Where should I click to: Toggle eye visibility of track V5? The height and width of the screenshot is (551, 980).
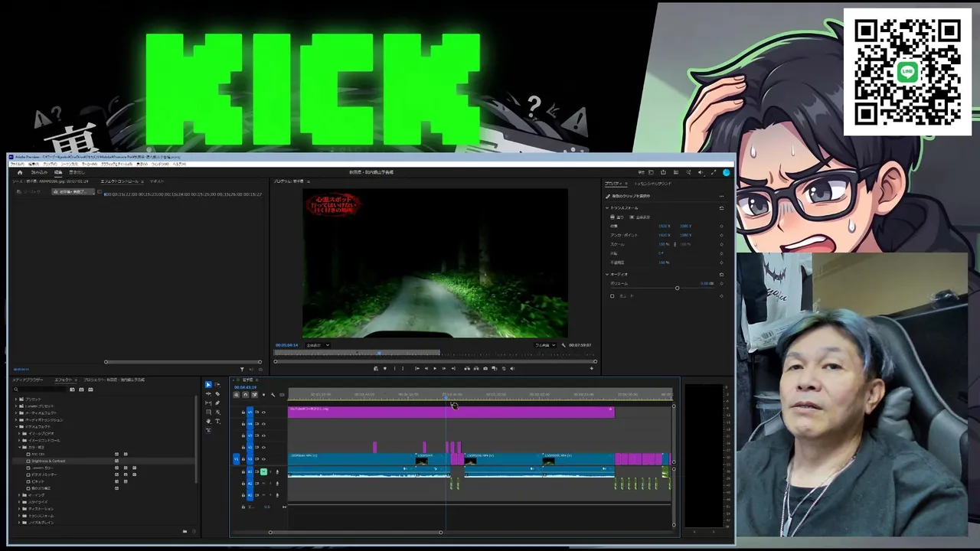263,412
